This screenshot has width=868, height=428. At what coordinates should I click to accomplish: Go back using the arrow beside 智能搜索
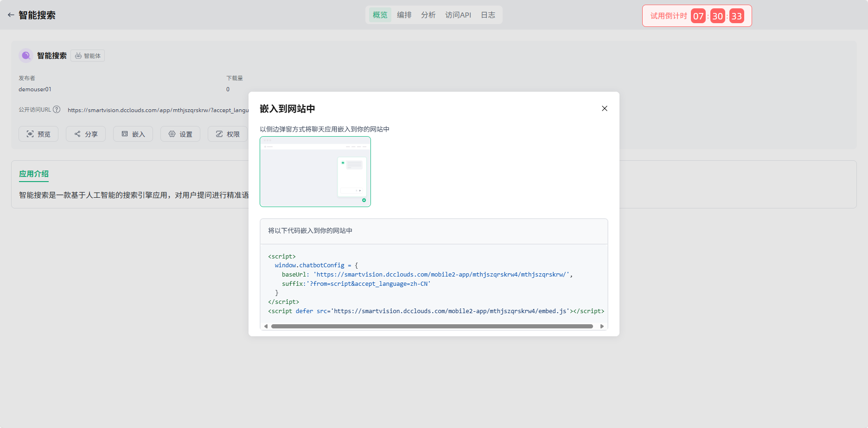pyautogui.click(x=11, y=15)
